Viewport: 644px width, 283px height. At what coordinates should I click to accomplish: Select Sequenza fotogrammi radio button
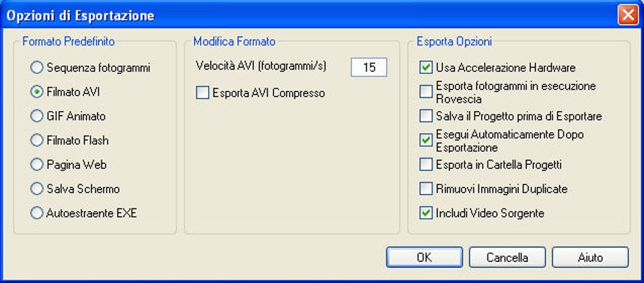(37, 66)
